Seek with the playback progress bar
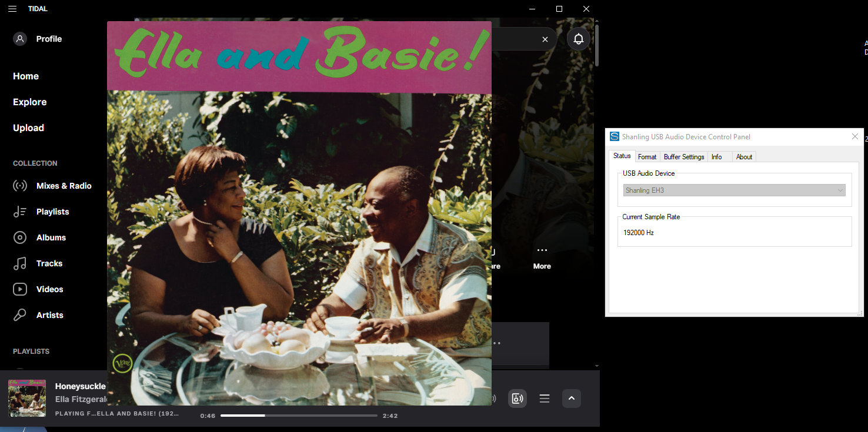Viewport: 868px width, 432px height. pyautogui.click(x=299, y=415)
